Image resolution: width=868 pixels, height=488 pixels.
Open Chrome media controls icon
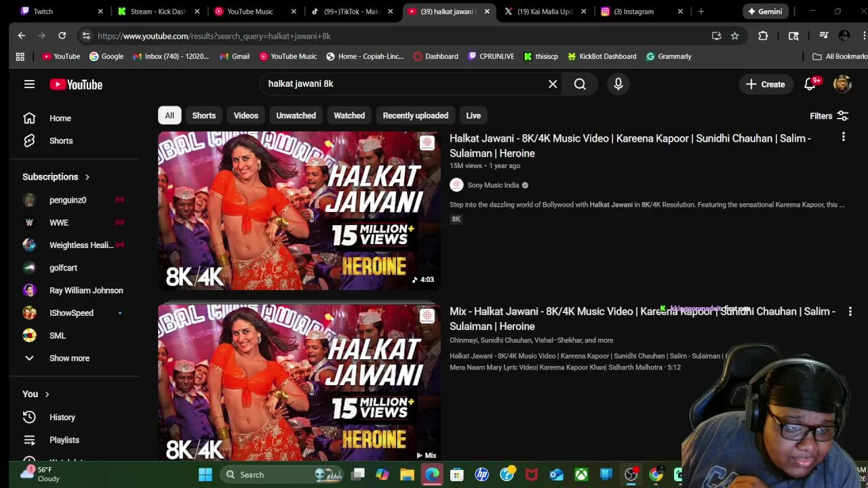[x=823, y=36]
